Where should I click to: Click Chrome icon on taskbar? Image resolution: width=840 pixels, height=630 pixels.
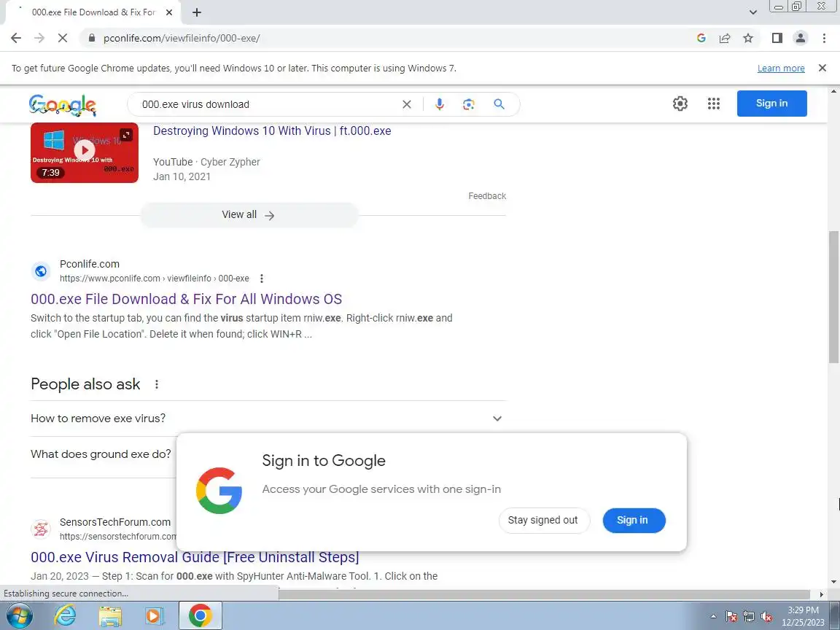coord(200,615)
